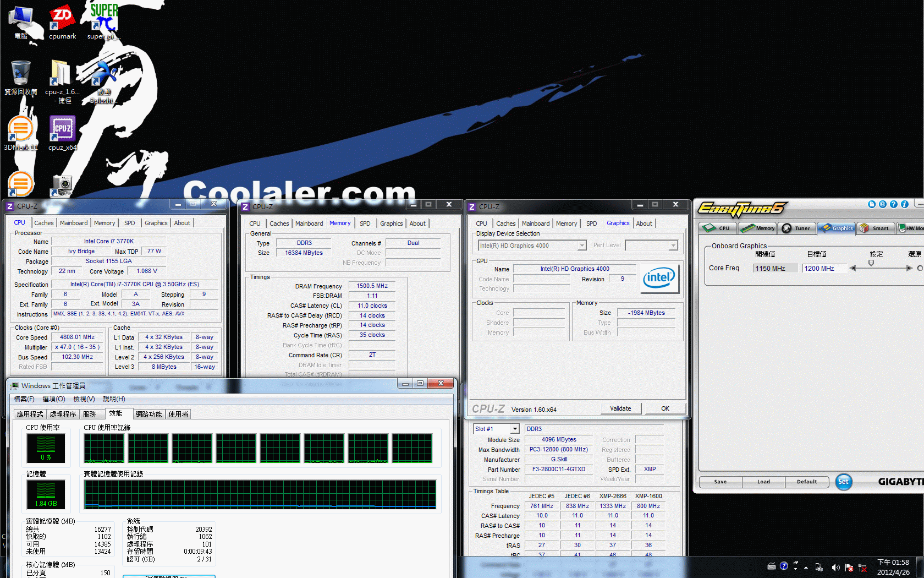Click the taskbar clock showing 01:58
Viewport: 924px width, 578px height.
(893, 568)
